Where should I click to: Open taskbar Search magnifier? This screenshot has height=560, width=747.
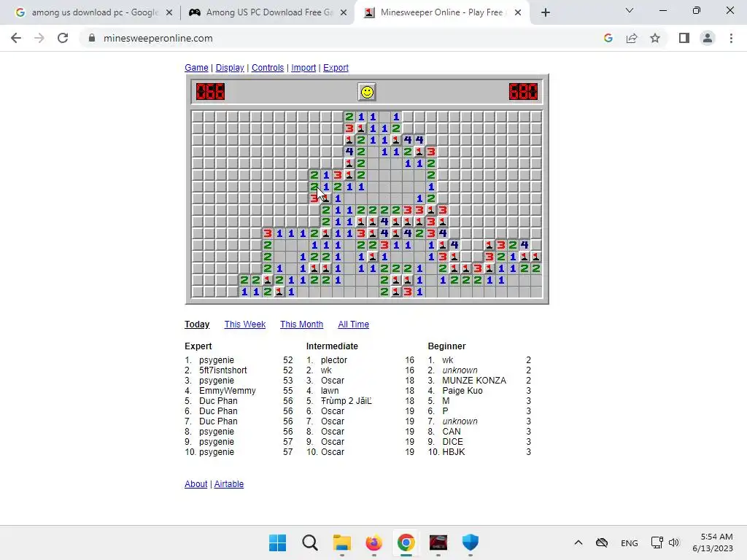[309, 542]
